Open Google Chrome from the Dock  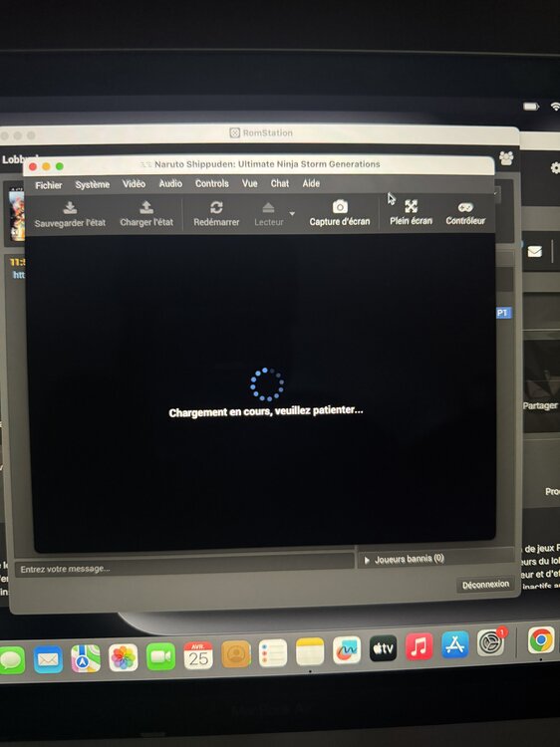(x=540, y=639)
